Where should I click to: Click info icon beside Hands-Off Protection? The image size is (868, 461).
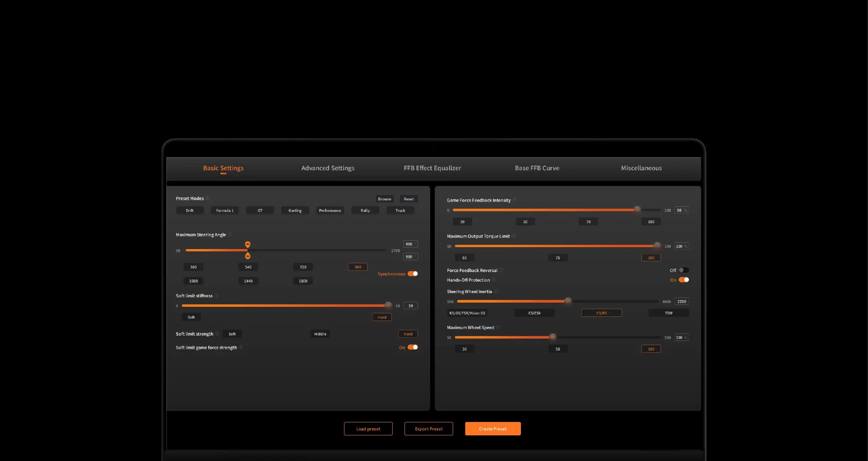pyautogui.click(x=494, y=280)
